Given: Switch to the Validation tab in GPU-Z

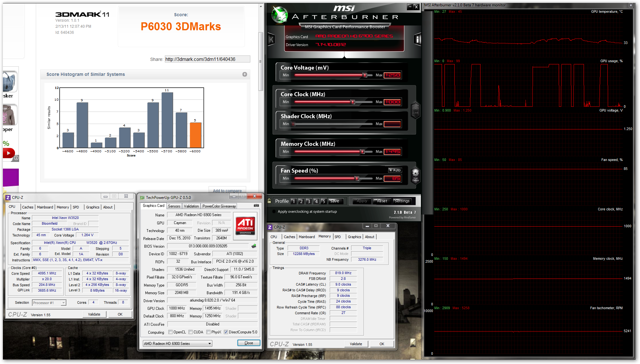Looking at the screenshot, I should [x=191, y=206].
